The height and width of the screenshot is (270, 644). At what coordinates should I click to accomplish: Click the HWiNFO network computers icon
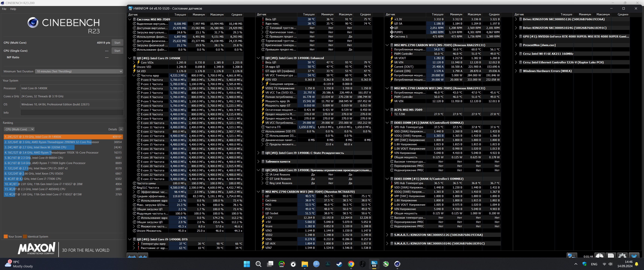click(x=572, y=256)
